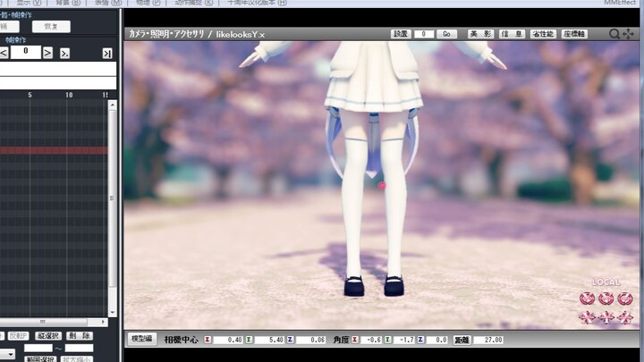Click the timeline vertical scrollbar thumb
This screenshot has height=362, width=644.
point(113,198)
